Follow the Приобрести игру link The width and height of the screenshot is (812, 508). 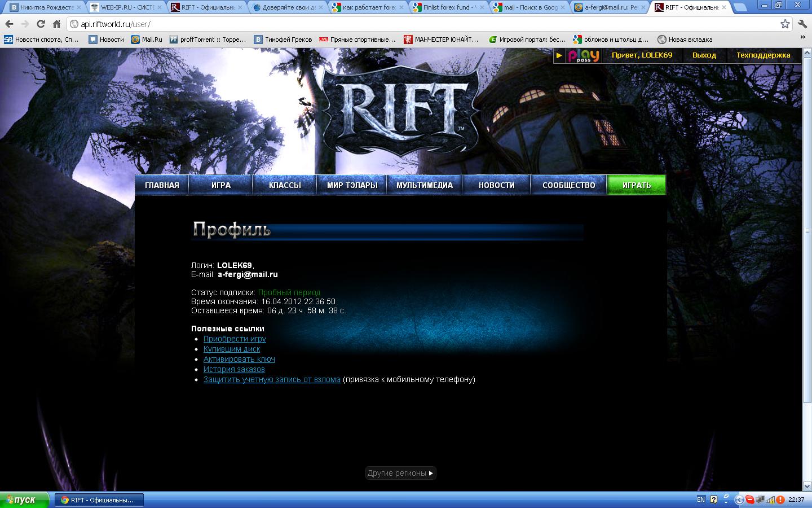point(235,339)
